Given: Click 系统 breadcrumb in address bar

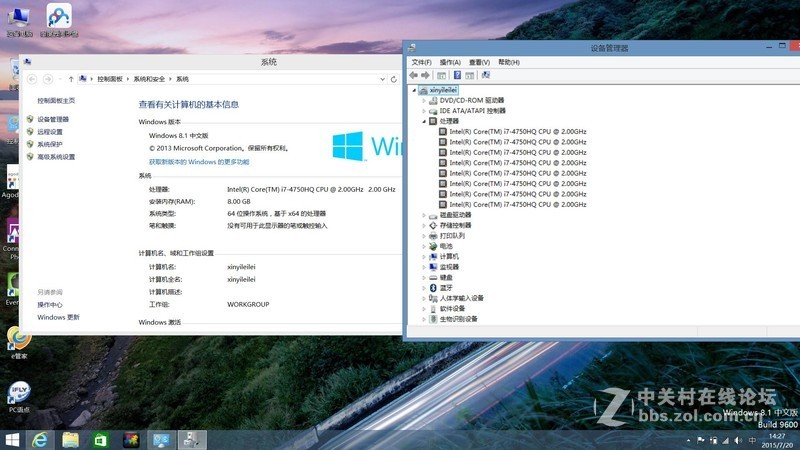Looking at the screenshot, I should point(182,79).
